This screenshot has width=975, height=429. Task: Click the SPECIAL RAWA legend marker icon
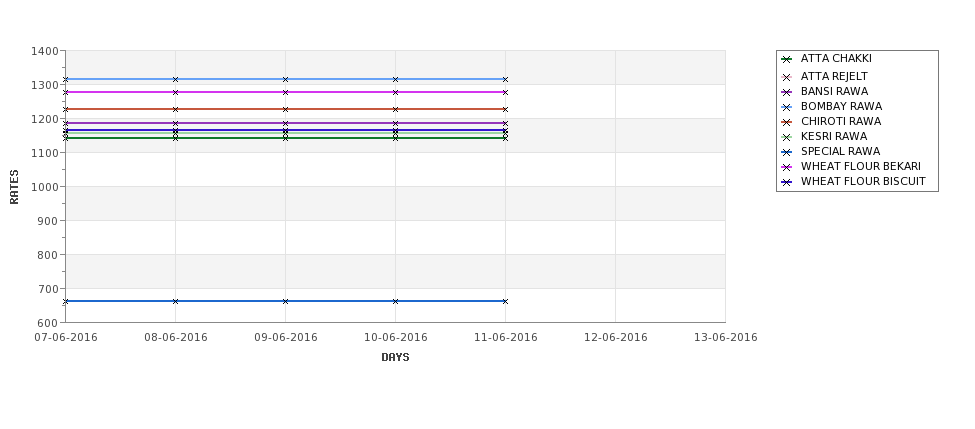click(x=786, y=152)
